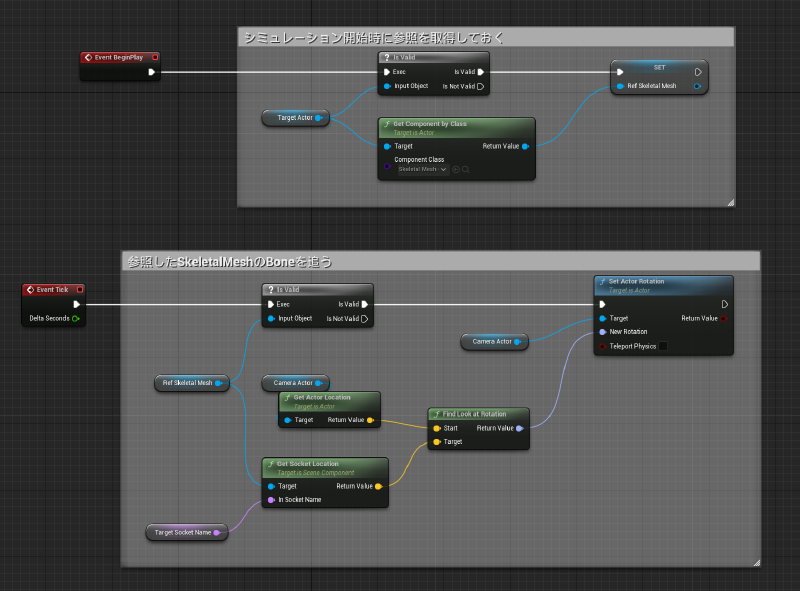Click the Use Selected Asset arrow icon beside Skeletal Mesh
This screenshot has width=800, height=591.
[456, 169]
